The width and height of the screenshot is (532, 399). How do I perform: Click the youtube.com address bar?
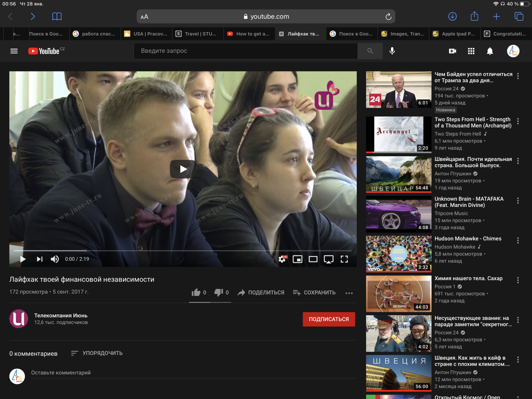[266, 16]
